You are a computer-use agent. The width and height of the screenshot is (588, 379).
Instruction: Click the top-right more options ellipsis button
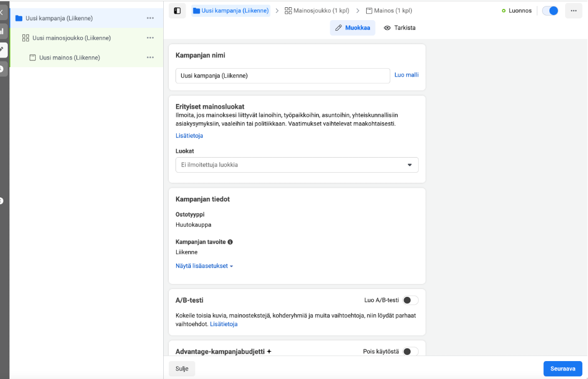[x=573, y=11]
